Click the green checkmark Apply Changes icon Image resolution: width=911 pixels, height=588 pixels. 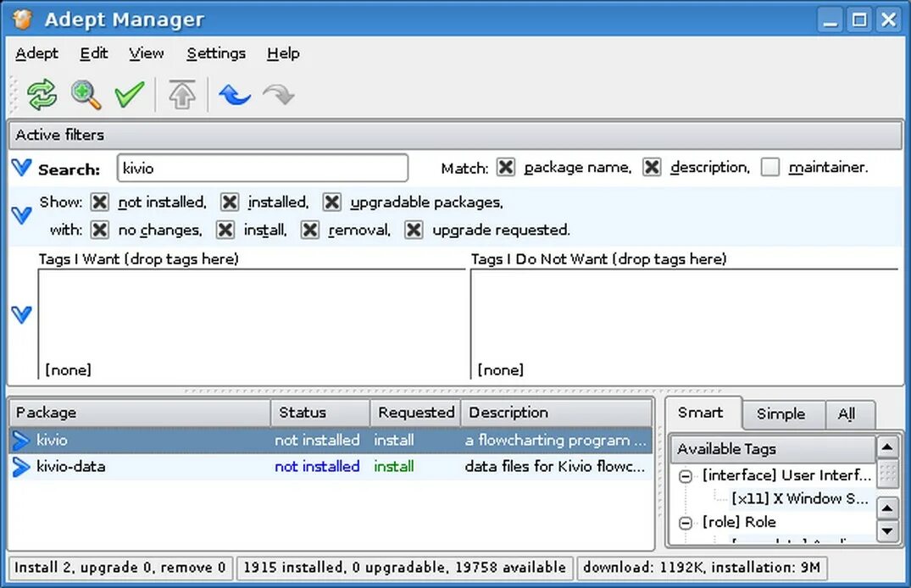[129, 95]
